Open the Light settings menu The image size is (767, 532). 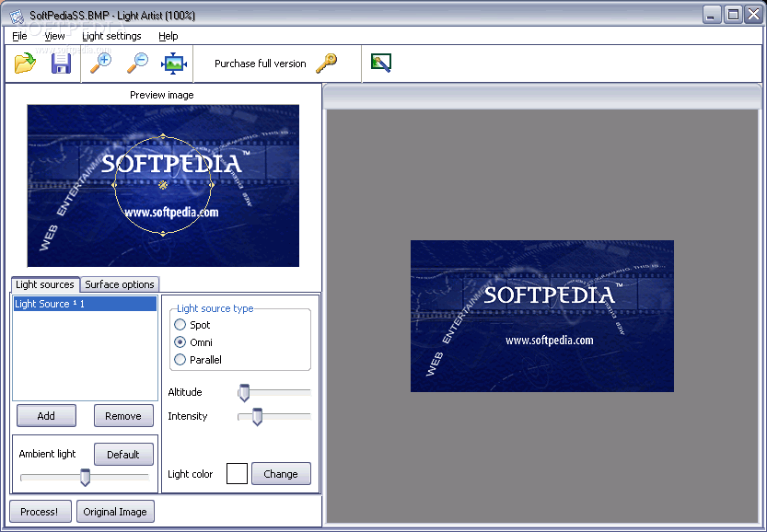tap(111, 36)
